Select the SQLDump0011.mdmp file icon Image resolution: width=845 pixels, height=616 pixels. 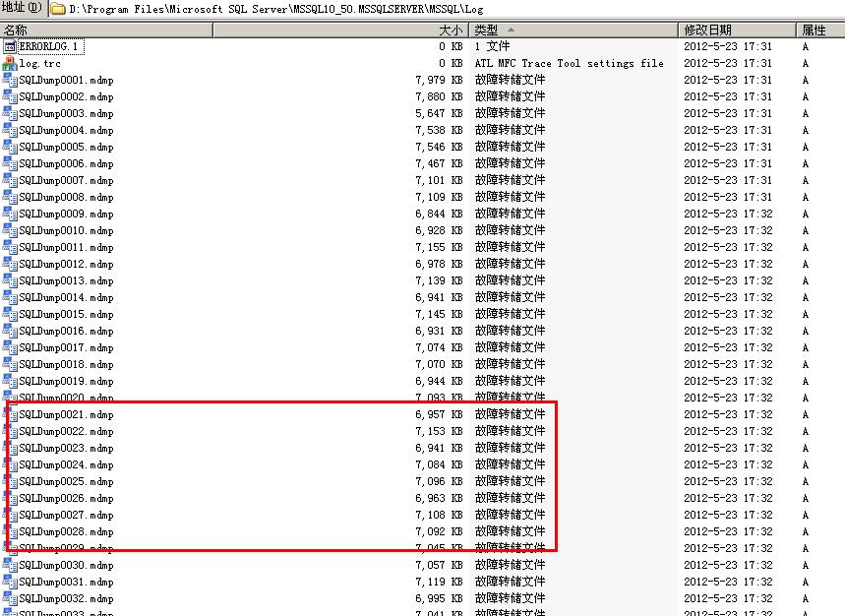[10, 247]
